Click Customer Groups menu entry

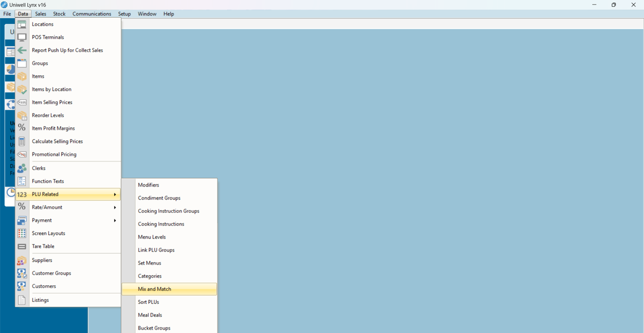(x=51, y=273)
